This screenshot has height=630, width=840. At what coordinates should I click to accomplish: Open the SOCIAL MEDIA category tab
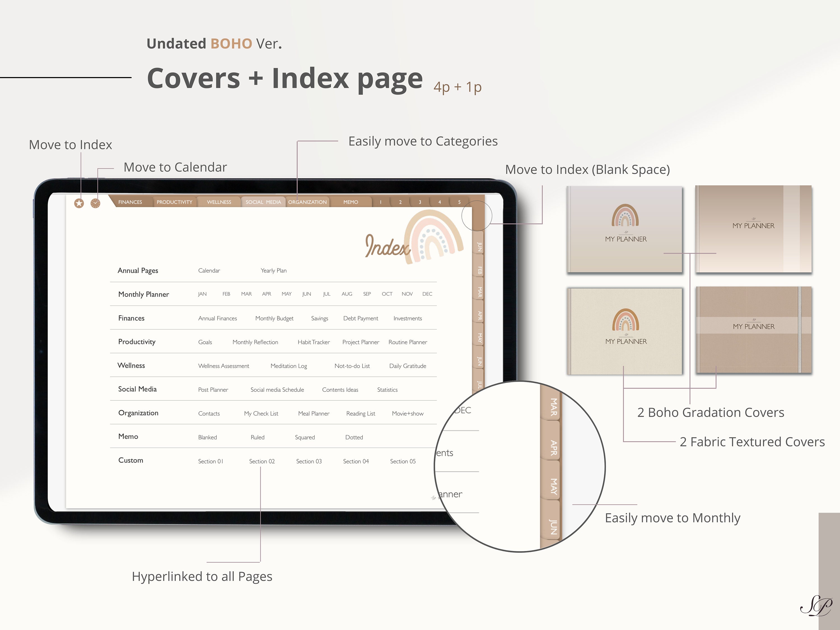point(263,202)
